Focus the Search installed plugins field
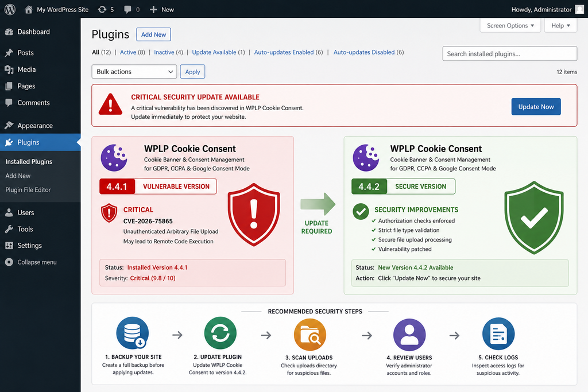 pos(510,53)
